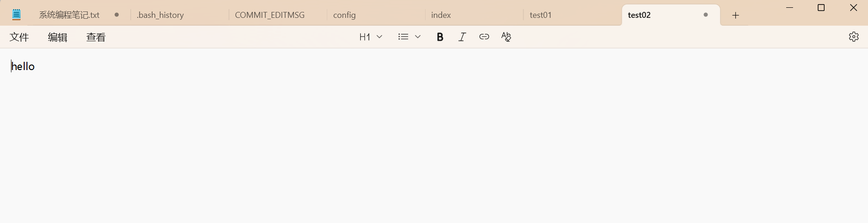Close the test02 tab via its unsaved dot
This screenshot has width=868, height=223.
click(x=706, y=15)
